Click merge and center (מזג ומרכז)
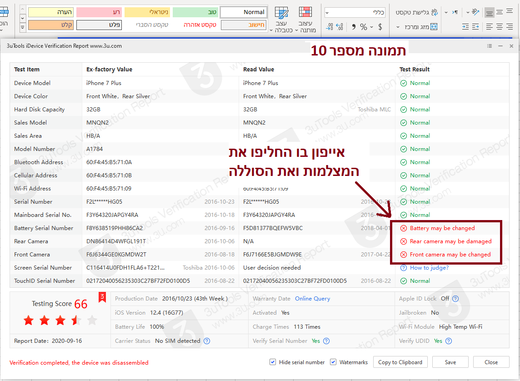Viewport: 520px width, 381px height. (x=421, y=27)
